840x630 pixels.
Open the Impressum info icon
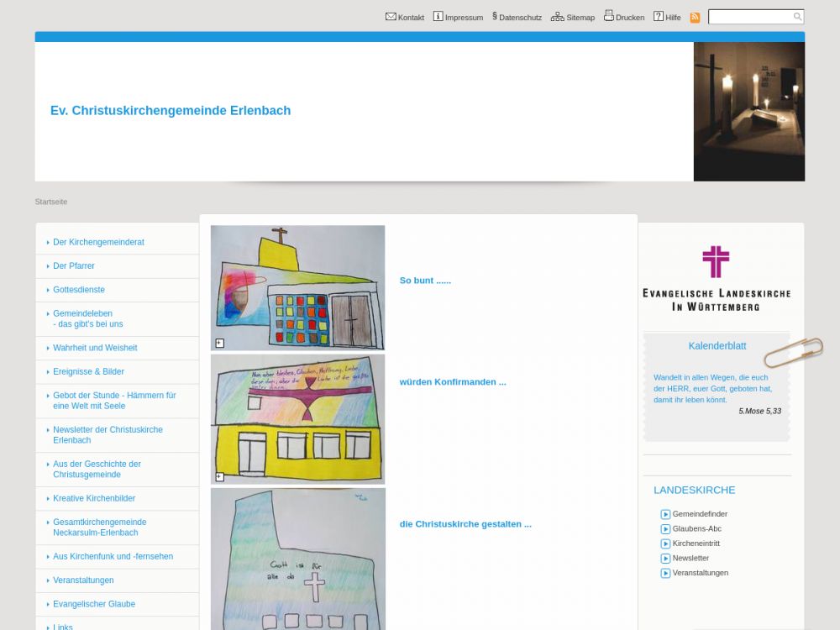[438, 17]
